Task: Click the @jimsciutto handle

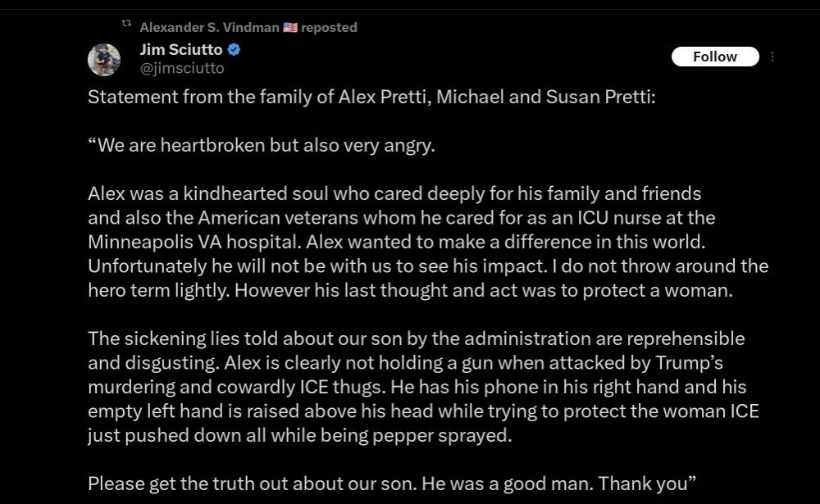Action: click(x=182, y=69)
